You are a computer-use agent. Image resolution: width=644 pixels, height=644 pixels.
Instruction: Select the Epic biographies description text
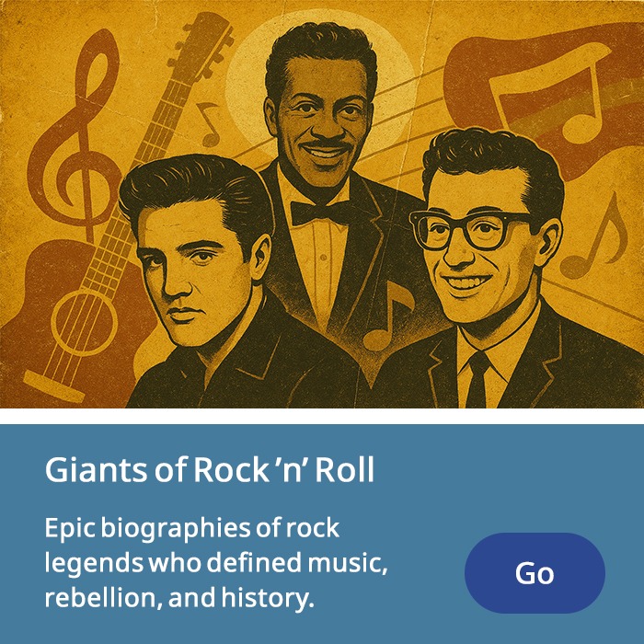[x=216, y=563]
